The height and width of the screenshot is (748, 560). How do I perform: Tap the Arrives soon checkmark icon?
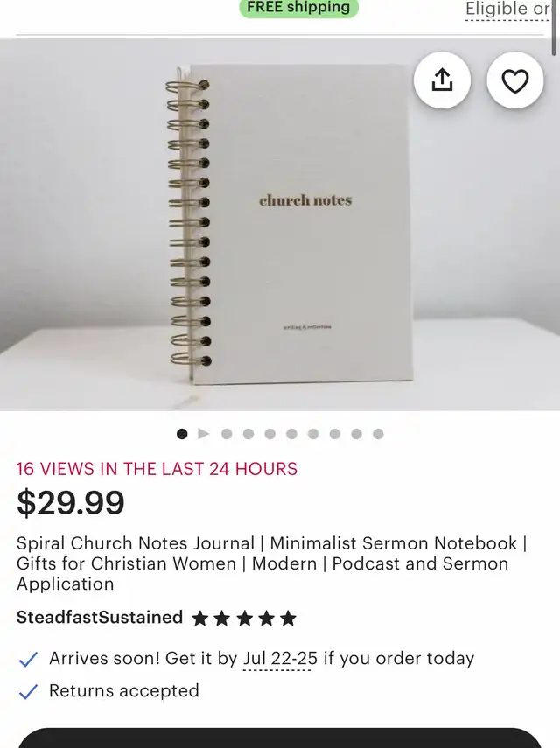pos(28,660)
